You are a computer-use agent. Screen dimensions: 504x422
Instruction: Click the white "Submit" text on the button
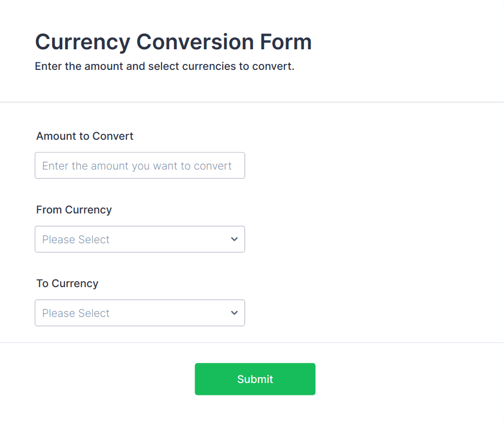click(255, 379)
